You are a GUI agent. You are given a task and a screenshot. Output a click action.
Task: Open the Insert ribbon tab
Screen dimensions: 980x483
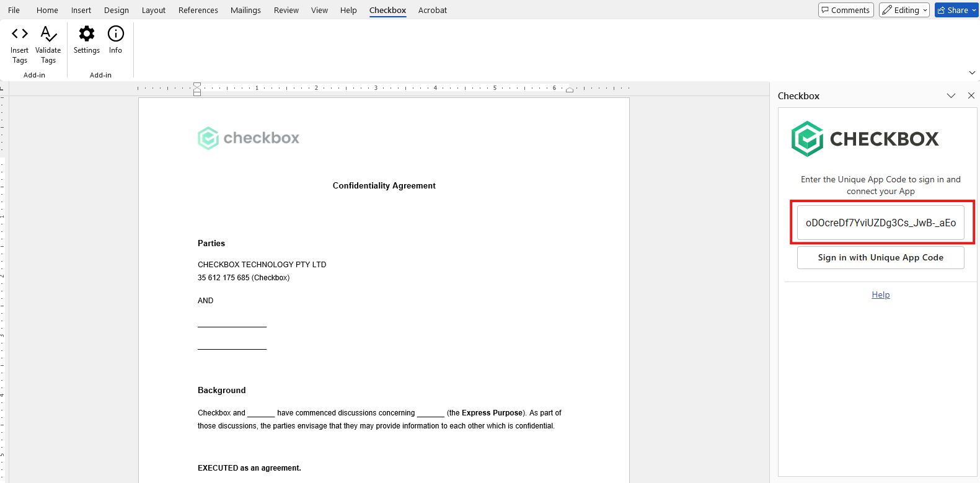coord(81,10)
